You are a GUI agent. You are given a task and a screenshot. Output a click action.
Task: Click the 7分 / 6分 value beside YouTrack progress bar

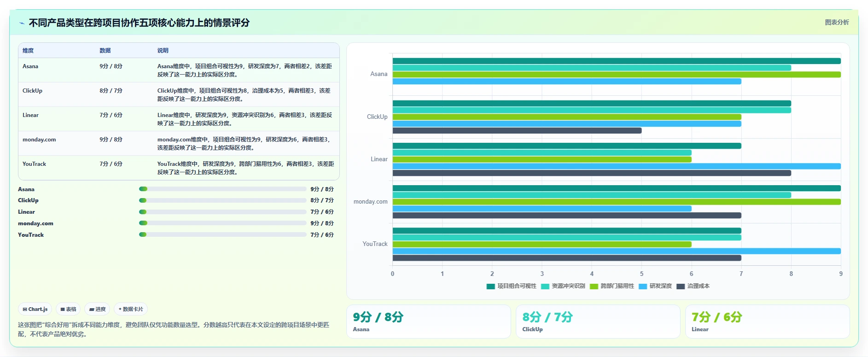click(322, 235)
